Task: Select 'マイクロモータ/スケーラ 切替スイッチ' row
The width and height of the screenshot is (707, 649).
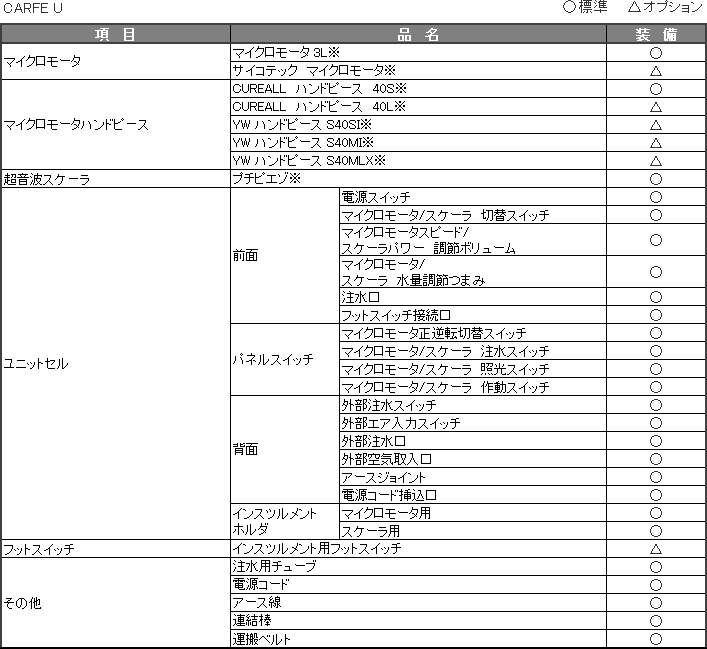Action: pyautogui.click(x=473, y=215)
